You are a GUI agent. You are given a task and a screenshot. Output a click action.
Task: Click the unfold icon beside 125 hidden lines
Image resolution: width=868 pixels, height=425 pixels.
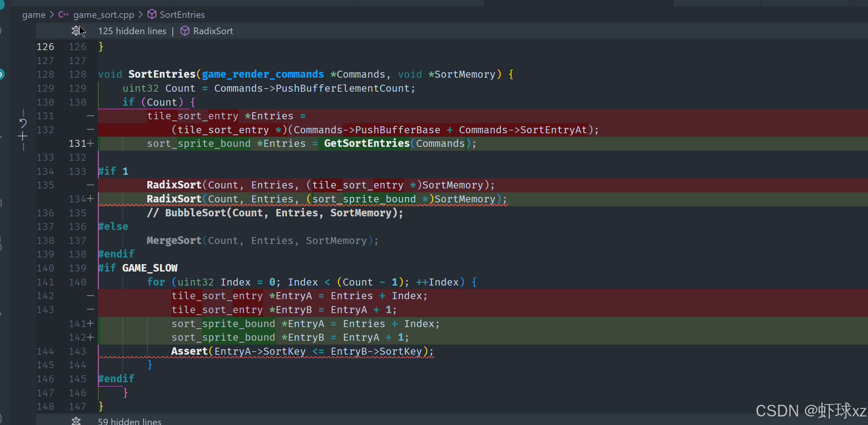click(x=76, y=31)
